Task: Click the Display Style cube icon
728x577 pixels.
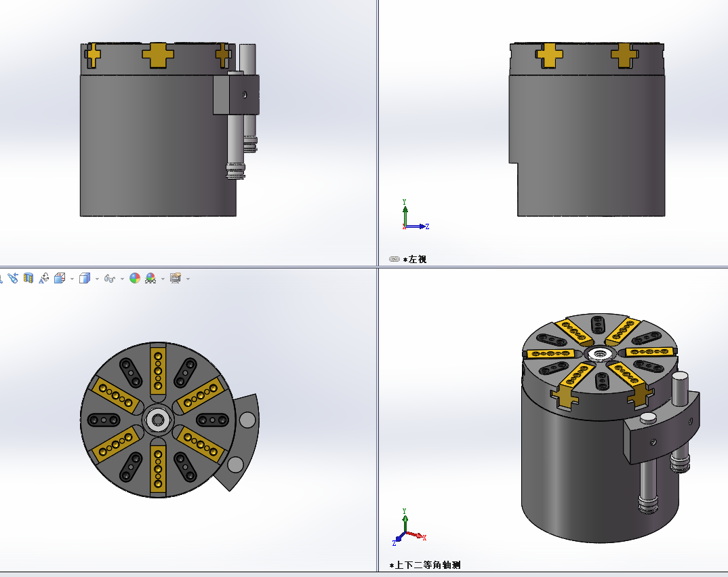Action: click(85, 278)
